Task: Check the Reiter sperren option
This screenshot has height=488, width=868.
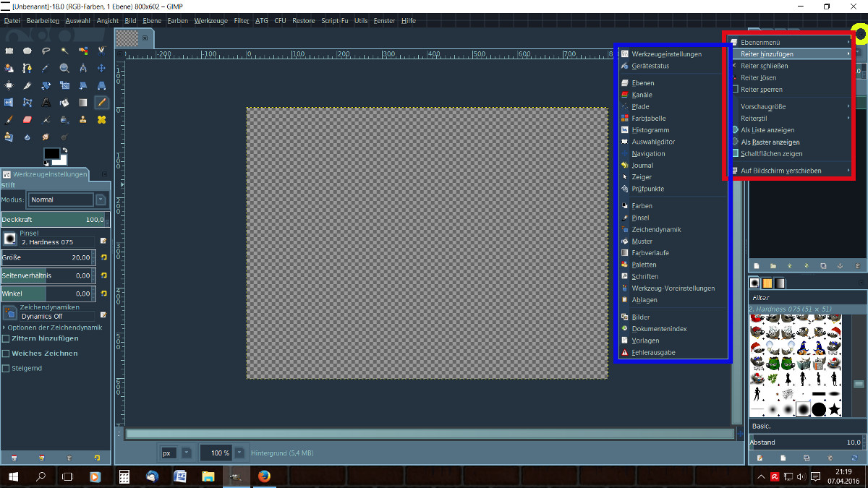Action: pyautogui.click(x=761, y=90)
